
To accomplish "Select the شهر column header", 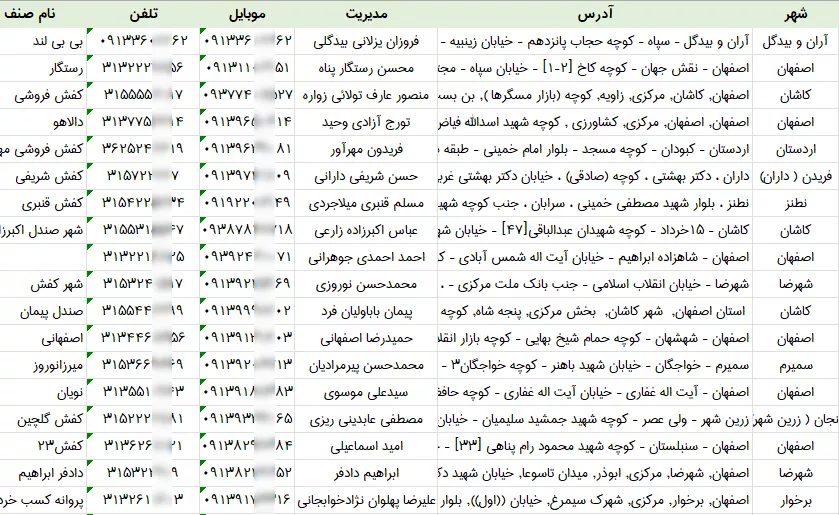I will tap(796, 14).
